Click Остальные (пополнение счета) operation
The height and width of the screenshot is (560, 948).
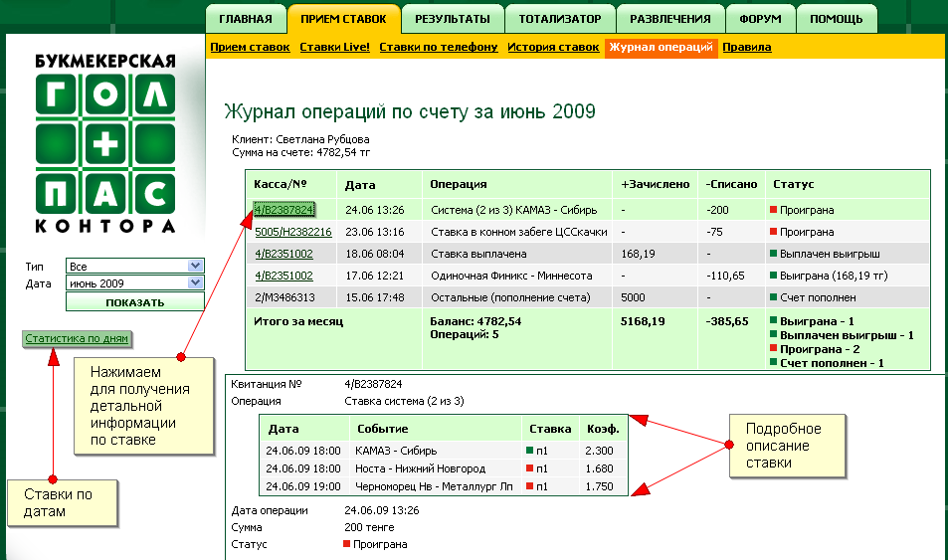click(x=510, y=297)
